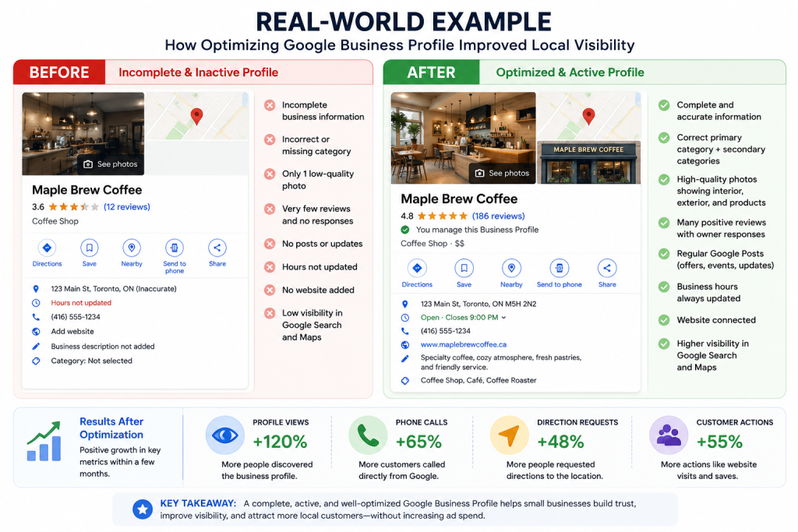Click the green phone icon for Phone Calls
798x532 pixels.
pyautogui.click(x=368, y=435)
